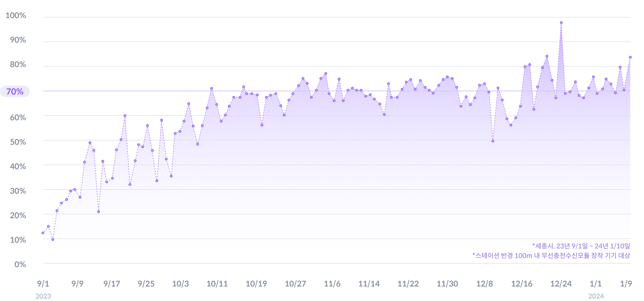Screen dimensions: 644x301
Task: Click the 9/25 date label
Action: pos(146,284)
